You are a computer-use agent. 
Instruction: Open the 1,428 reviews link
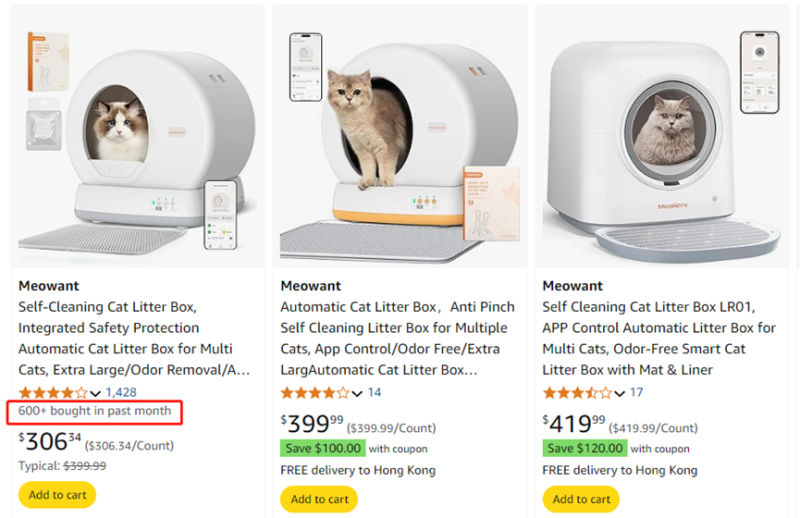(121, 393)
